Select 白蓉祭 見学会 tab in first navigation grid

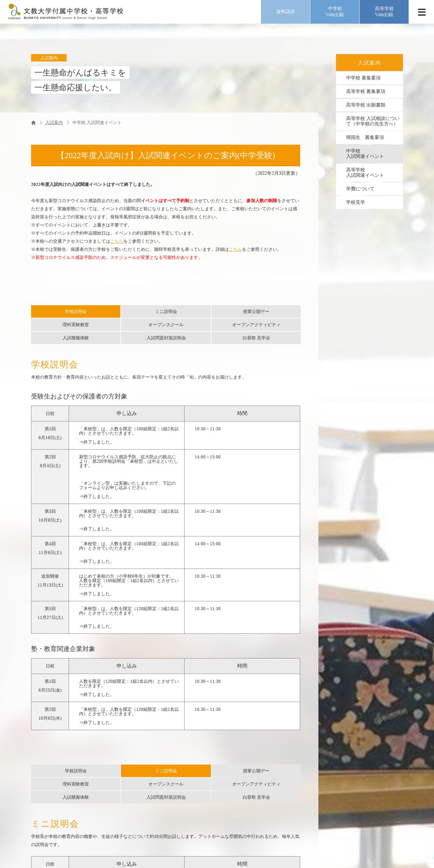pos(256,338)
